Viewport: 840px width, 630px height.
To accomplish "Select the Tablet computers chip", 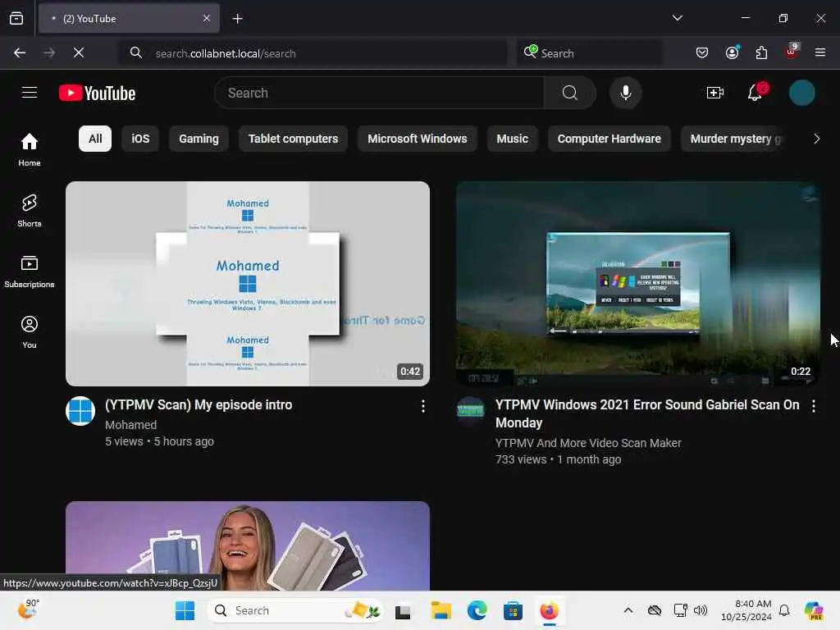I will (x=293, y=139).
